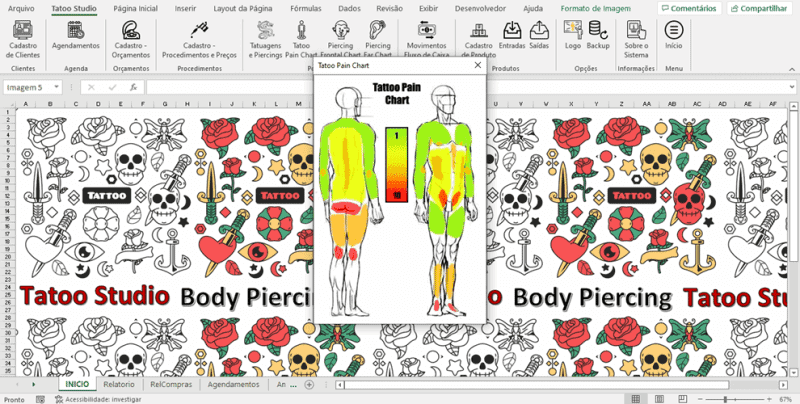Select the Tatoo Studio ribbon tab
This screenshot has width=800, height=404.
click(74, 8)
